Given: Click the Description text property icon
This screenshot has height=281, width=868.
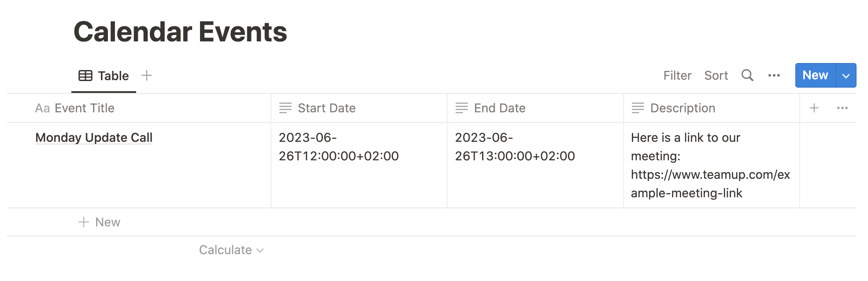Looking at the screenshot, I should click(x=638, y=108).
